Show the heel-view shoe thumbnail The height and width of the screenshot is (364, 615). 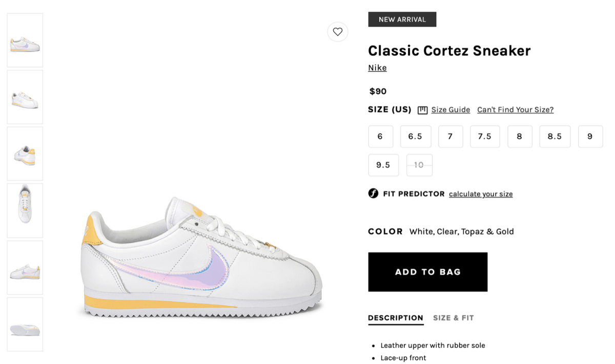[25, 154]
